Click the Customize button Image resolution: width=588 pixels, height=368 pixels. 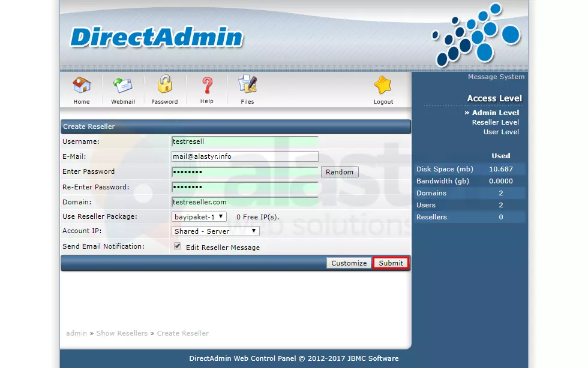pos(349,263)
